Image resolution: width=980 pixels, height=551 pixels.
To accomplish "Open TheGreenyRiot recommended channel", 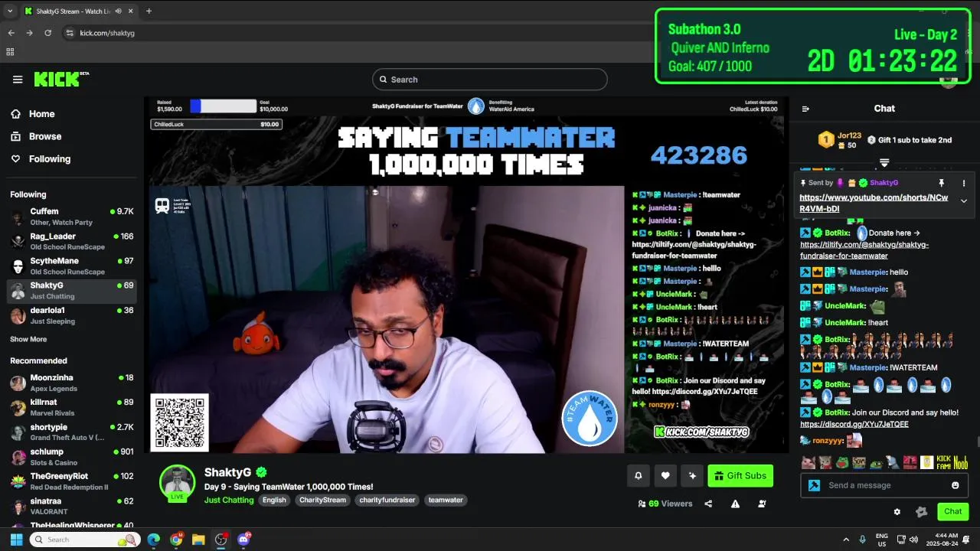I will tap(72, 481).
